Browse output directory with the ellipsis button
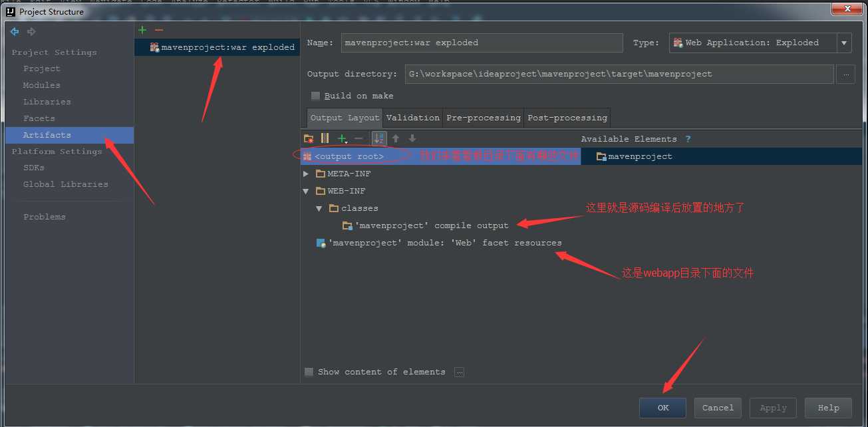This screenshot has height=427, width=868. click(x=845, y=74)
